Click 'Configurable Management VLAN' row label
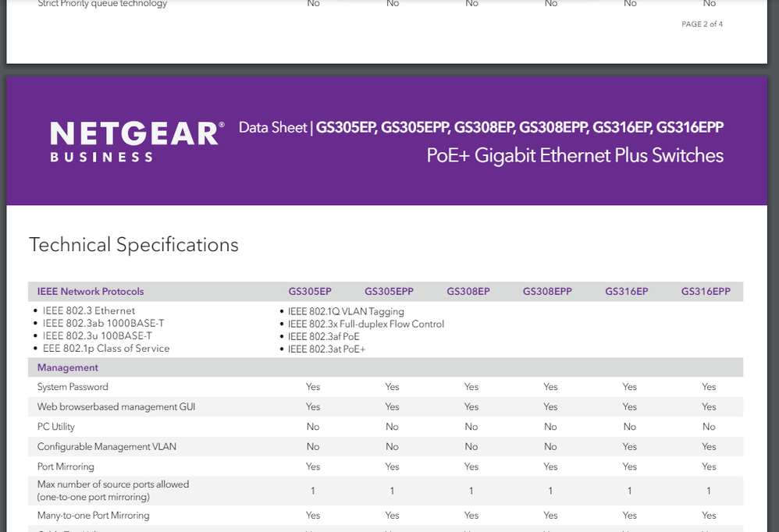Viewport: 779px width, 532px height. (107, 447)
